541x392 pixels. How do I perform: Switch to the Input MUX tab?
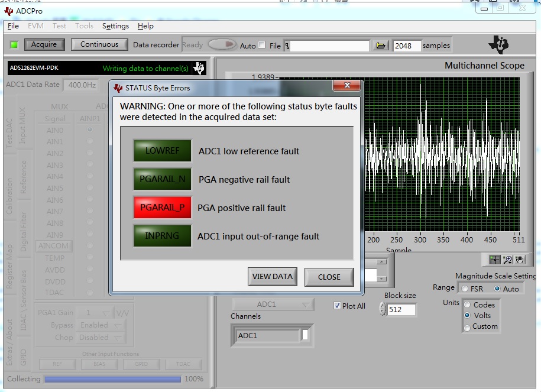pyautogui.click(x=22, y=125)
